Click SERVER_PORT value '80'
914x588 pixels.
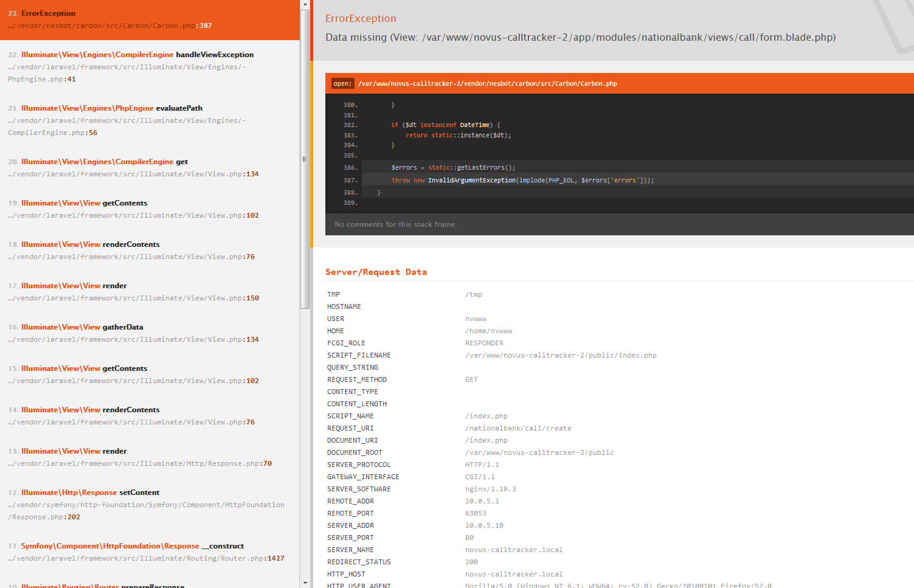click(469, 538)
